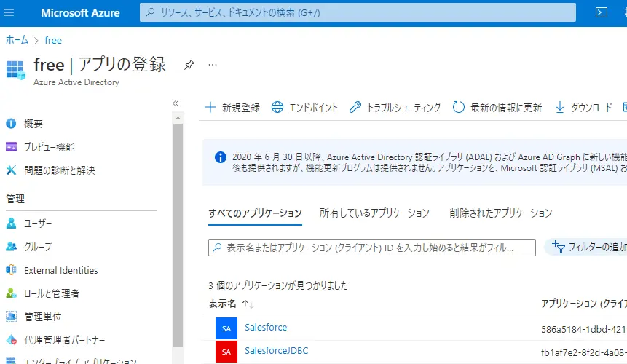This screenshot has height=364, width=627.
Task: Open the ellipsis more options menu
Action: point(213,65)
